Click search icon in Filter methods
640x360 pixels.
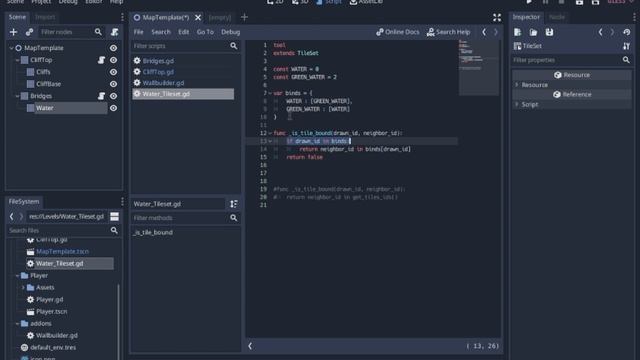[x=233, y=218]
